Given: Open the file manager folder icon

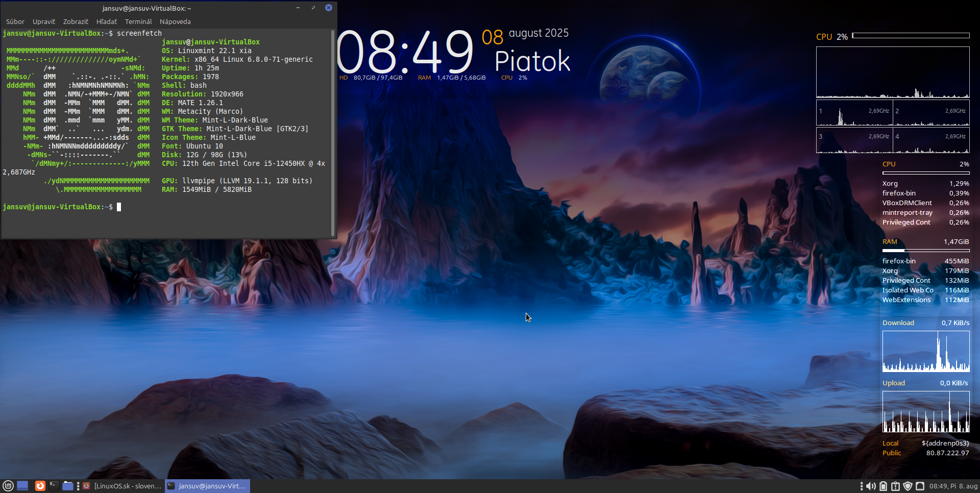Looking at the screenshot, I should coord(68,486).
